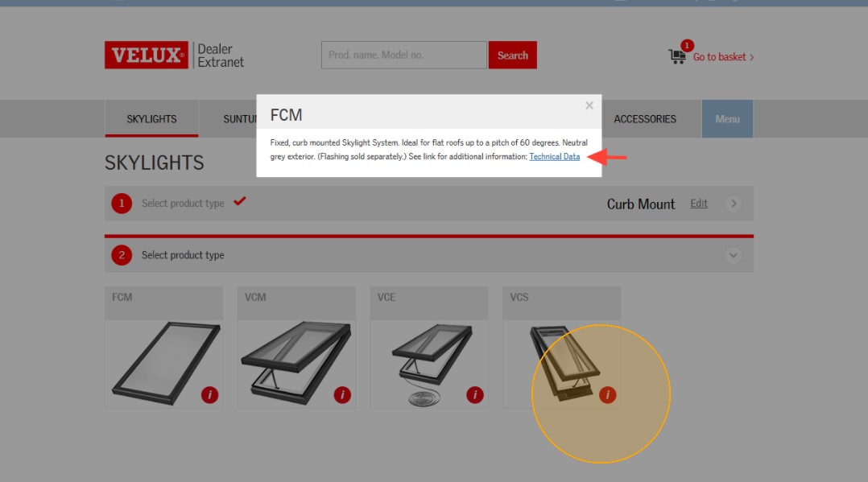This screenshot has width=868, height=482.
Task: Open the blue Menu button
Action: tap(727, 119)
